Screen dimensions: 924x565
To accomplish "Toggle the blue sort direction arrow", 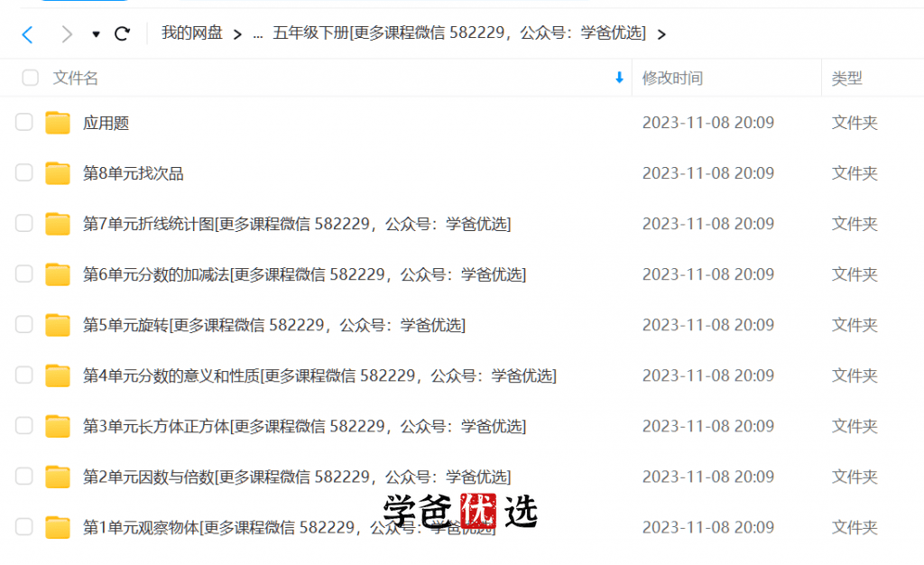I will pos(619,78).
